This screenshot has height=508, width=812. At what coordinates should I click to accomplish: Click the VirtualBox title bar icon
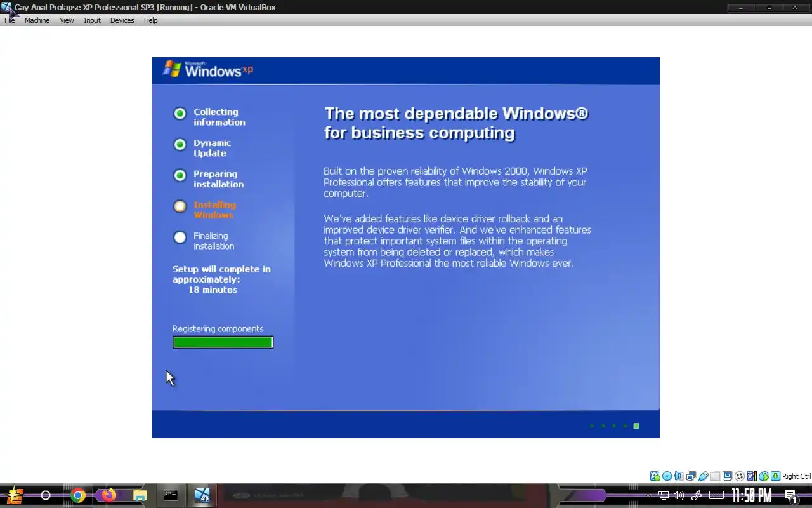click(6, 8)
